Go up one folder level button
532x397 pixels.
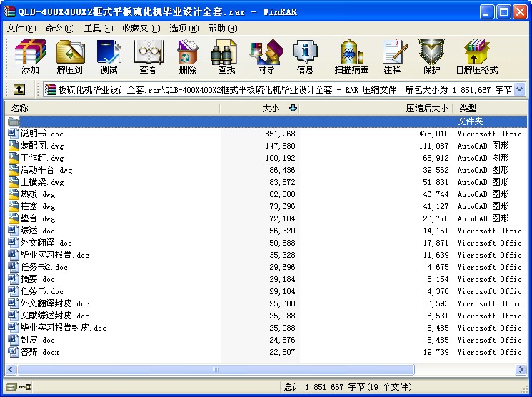pyautogui.click(x=19, y=89)
